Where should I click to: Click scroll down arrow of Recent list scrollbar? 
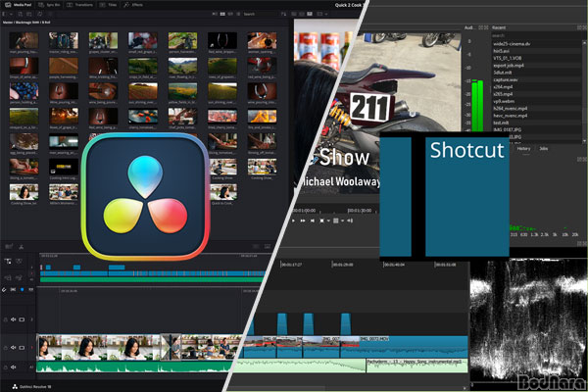click(x=584, y=141)
